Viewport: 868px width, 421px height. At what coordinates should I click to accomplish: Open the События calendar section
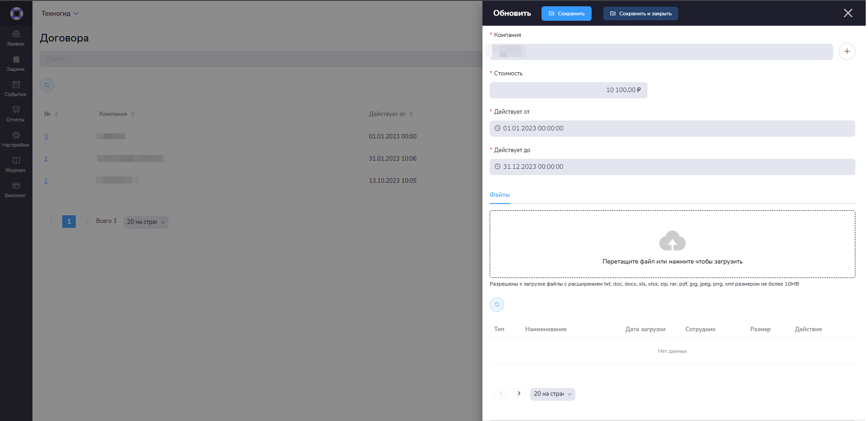click(16, 89)
